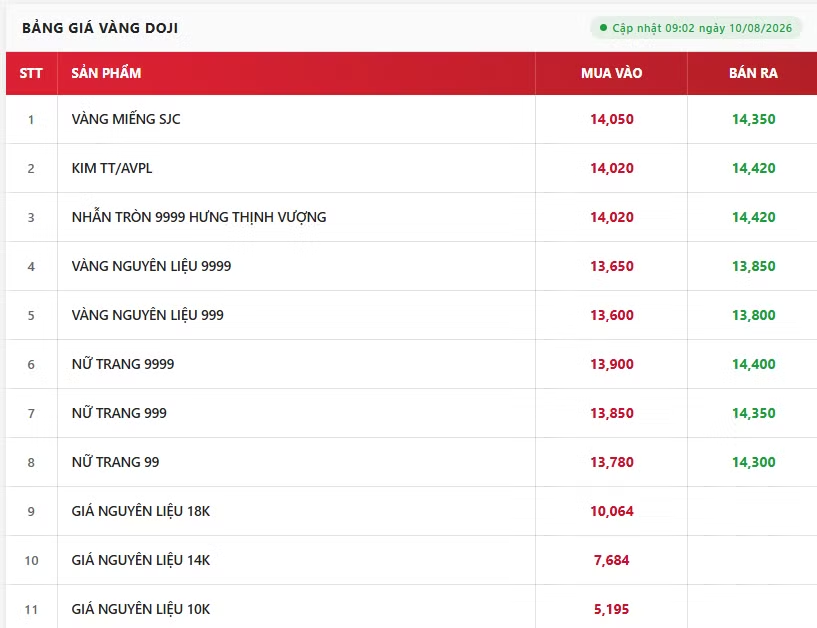Click the 'Cập nhật 09:02 ngày 10/08/2026' badge
The height and width of the screenshot is (628, 817).
(696, 28)
